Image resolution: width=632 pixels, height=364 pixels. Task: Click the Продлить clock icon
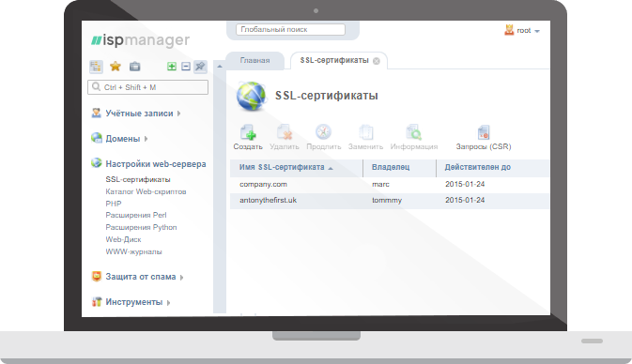(323, 131)
